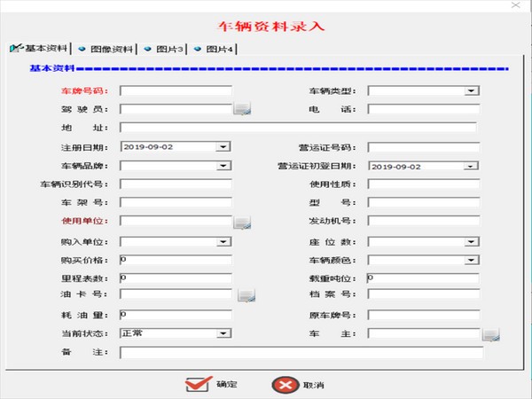
Task: Focus the 载重吨位 input field
Action: click(x=423, y=278)
